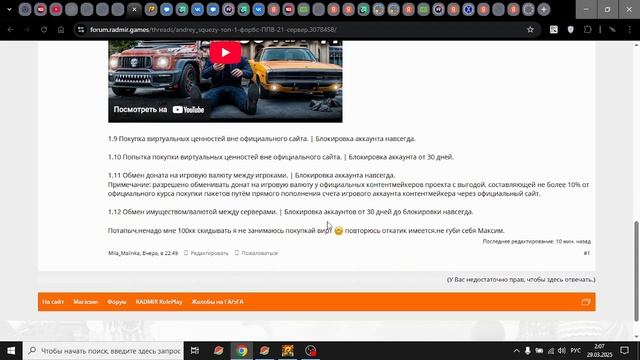The width and height of the screenshot is (640, 360).
Task: Switch to the yellow-icon browser tab
Action: coord(151,9)
